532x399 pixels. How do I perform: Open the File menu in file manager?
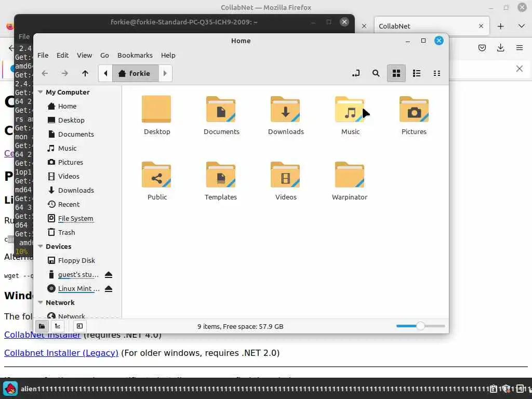click(43, 55)
